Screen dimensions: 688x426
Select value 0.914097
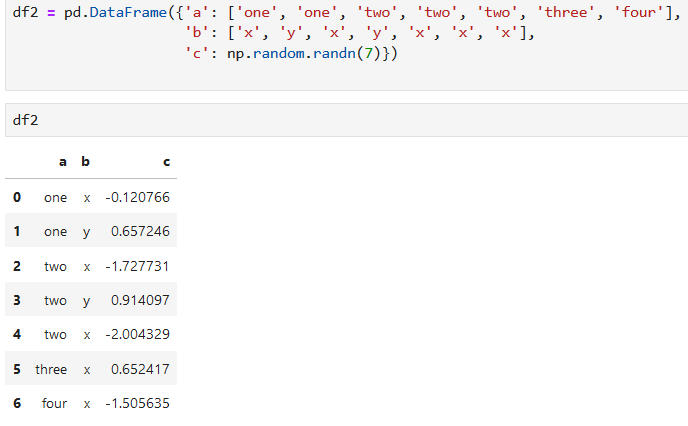[x=140, y=300]
